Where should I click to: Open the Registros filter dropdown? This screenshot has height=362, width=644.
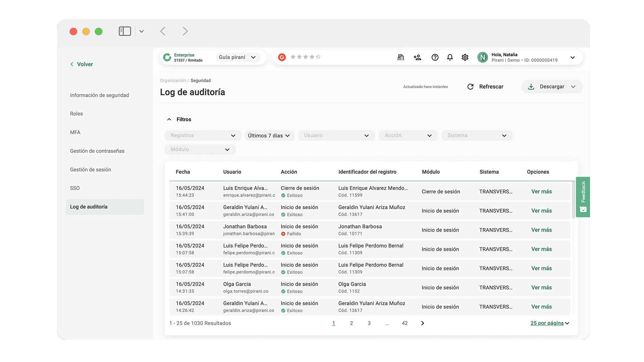(x=203, y=135)
